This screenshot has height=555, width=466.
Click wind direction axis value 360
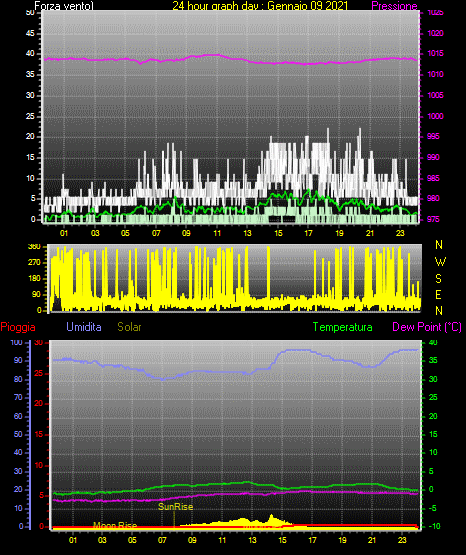tap(34, 247)
